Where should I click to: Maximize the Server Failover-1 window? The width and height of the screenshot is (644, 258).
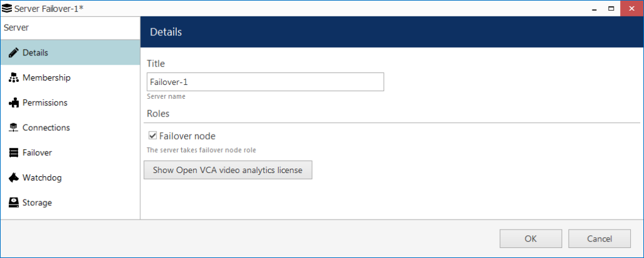[x=611, y=8]
